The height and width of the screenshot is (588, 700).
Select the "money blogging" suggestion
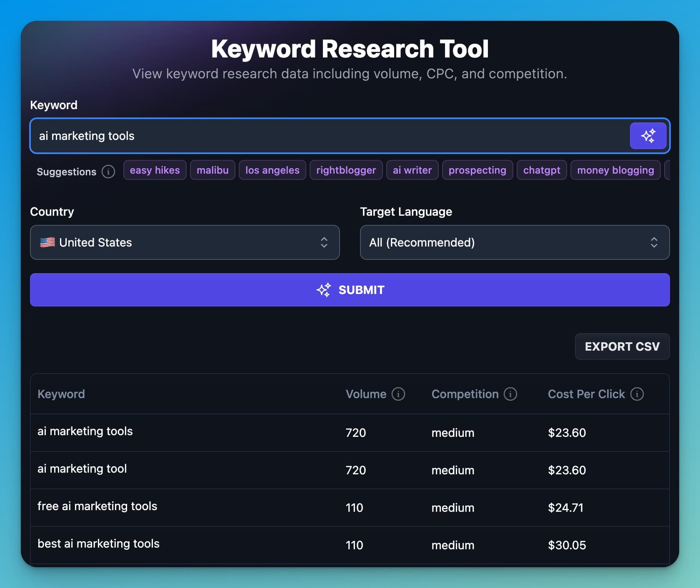[x=615, y=170]
